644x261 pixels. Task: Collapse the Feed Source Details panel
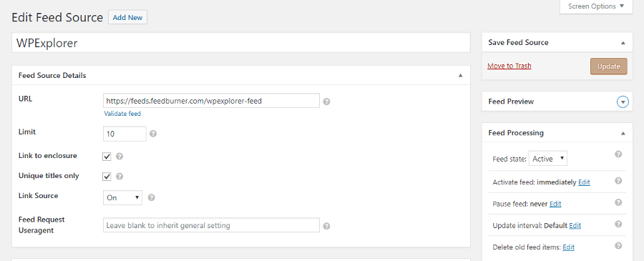click(460, 76)
